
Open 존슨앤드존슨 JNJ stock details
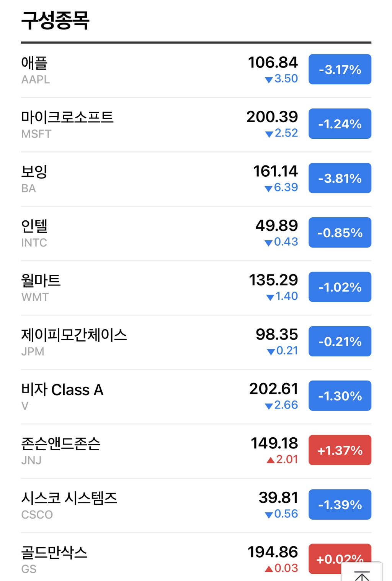[x=60, y=444]
